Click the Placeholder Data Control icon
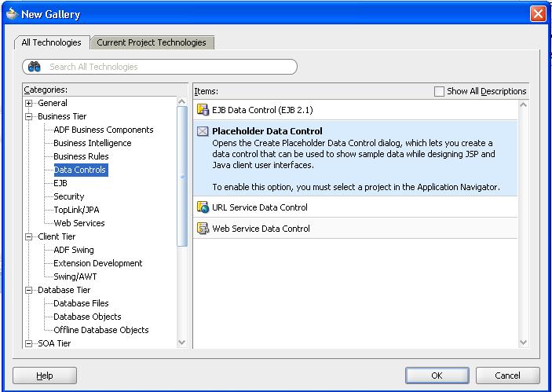 coord(203,131)
